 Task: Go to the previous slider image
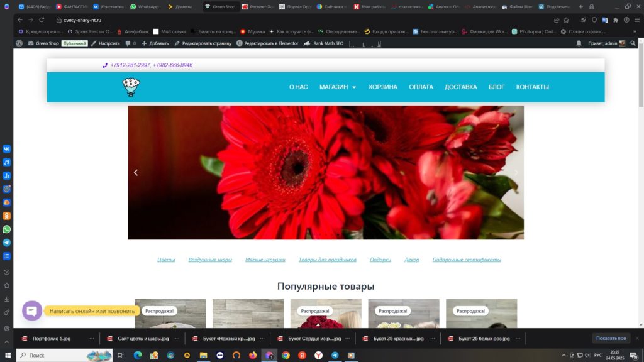tap(136, 172)
